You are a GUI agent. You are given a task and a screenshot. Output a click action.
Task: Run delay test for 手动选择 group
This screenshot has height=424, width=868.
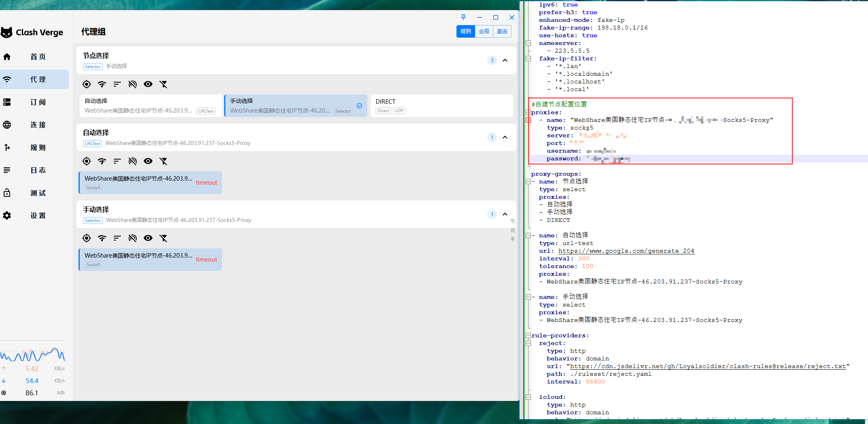pos(102,238)
